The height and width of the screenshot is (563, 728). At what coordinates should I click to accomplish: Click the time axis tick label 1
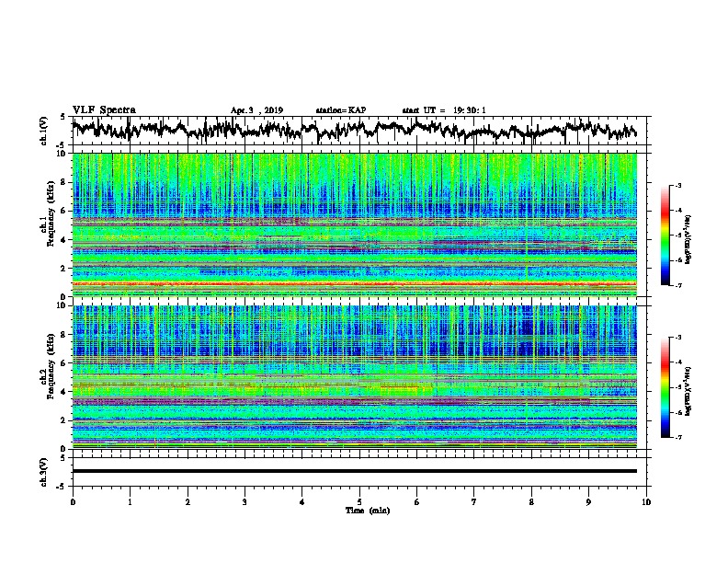[130, 501]
